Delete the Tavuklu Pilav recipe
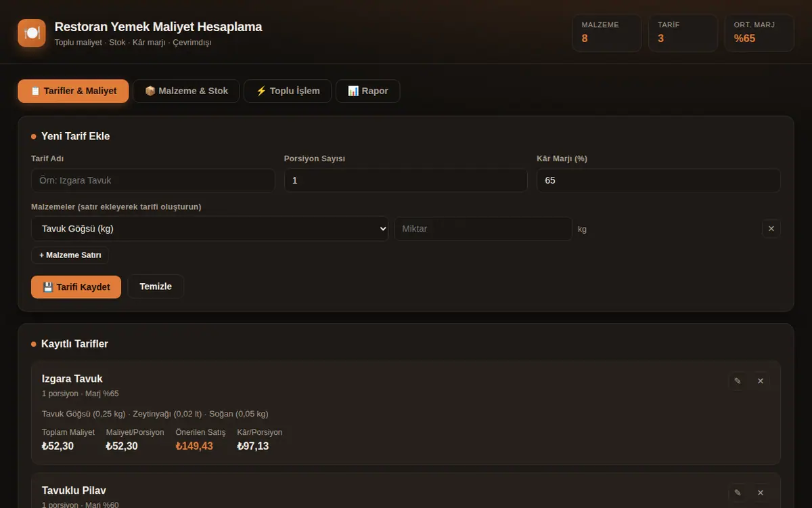 coord(761,493)
